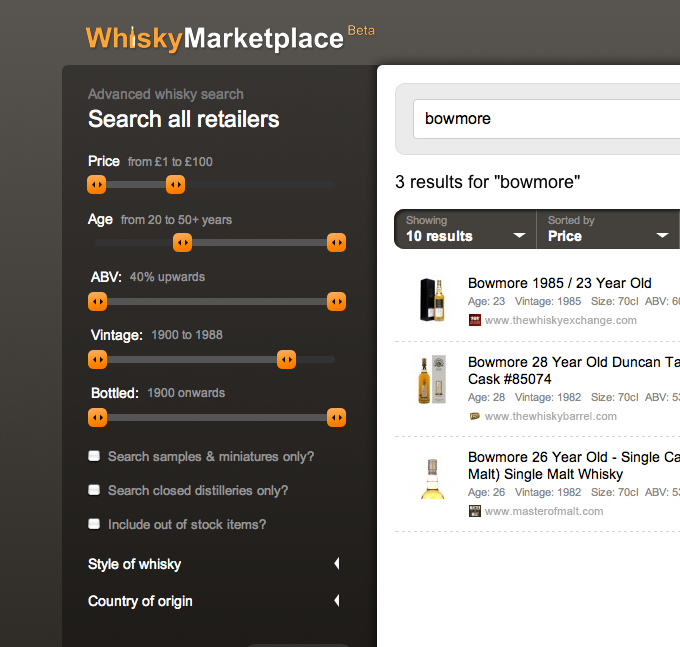Viewport: 680px width, 647px height.
Task: Click the Vintage maximum slider handle at 1988
Action: (x=287, y=359)
